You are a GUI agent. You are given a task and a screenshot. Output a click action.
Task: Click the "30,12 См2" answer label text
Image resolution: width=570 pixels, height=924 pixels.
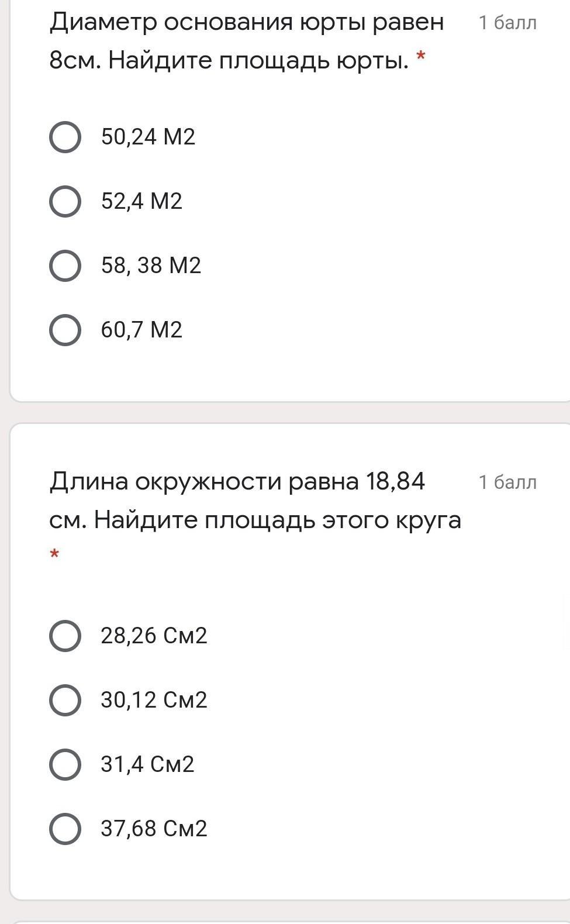(154, 701)
